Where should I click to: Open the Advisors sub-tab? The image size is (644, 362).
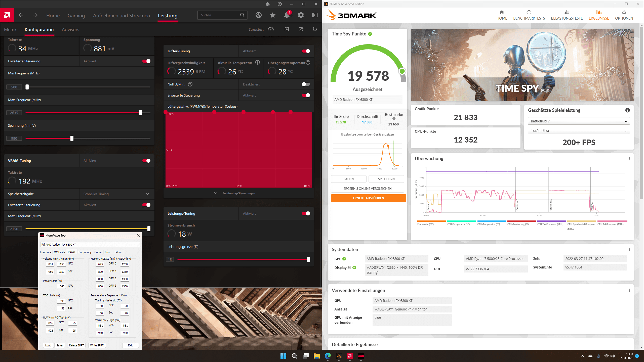click(70, 29)
